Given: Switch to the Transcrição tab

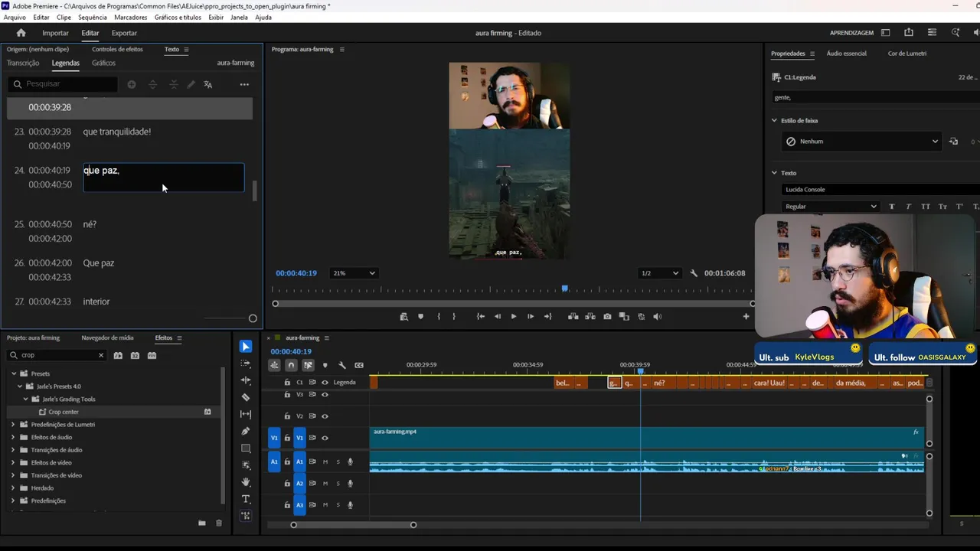Looking at the screenshot, I should tap(23, 63).
